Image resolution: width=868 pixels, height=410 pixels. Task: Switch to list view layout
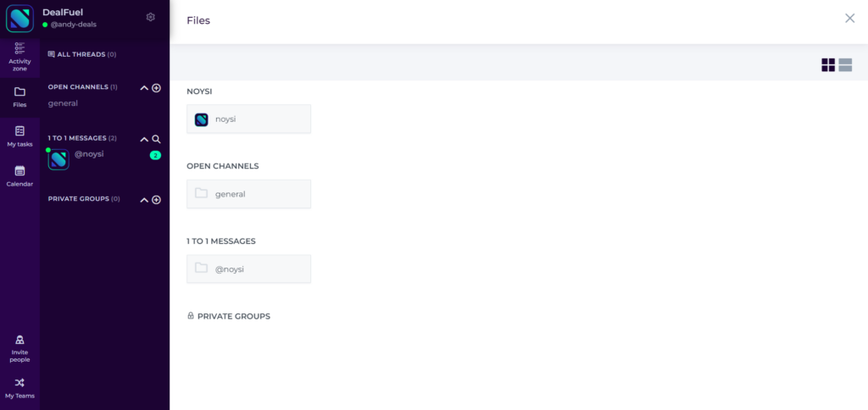pos(845,64)
